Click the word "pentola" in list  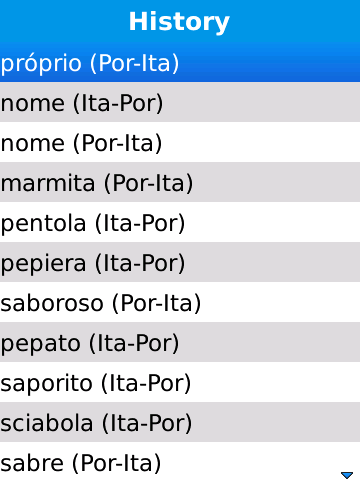point(43,224)
